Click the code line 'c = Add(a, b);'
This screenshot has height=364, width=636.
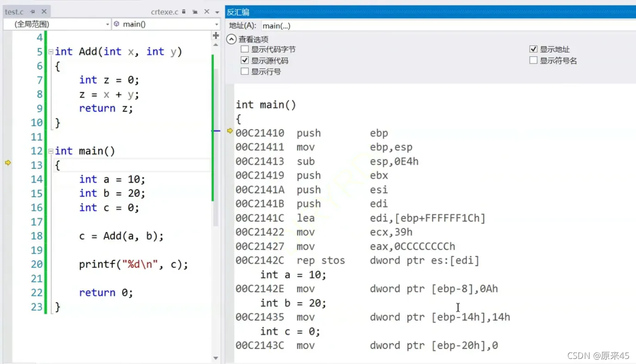[121, 236]
